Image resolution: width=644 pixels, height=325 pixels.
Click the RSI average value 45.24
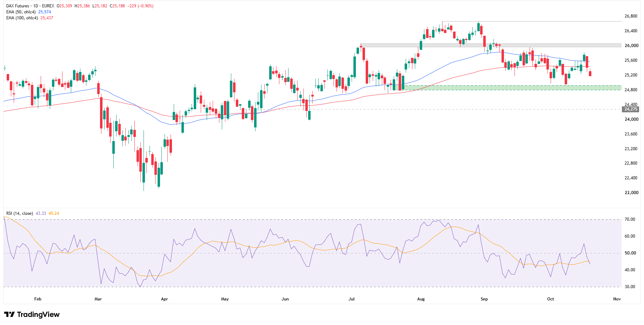pyautogui.click(x=54, y=213)
